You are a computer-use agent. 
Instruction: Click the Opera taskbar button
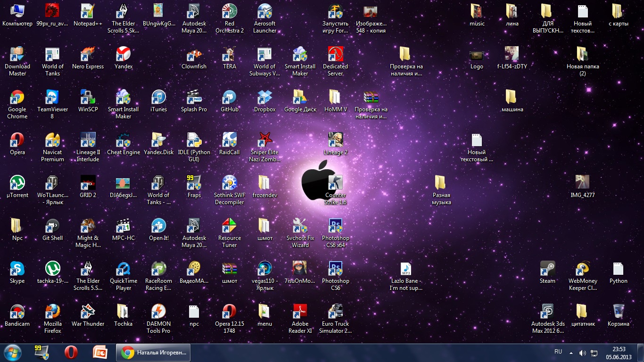71,353
